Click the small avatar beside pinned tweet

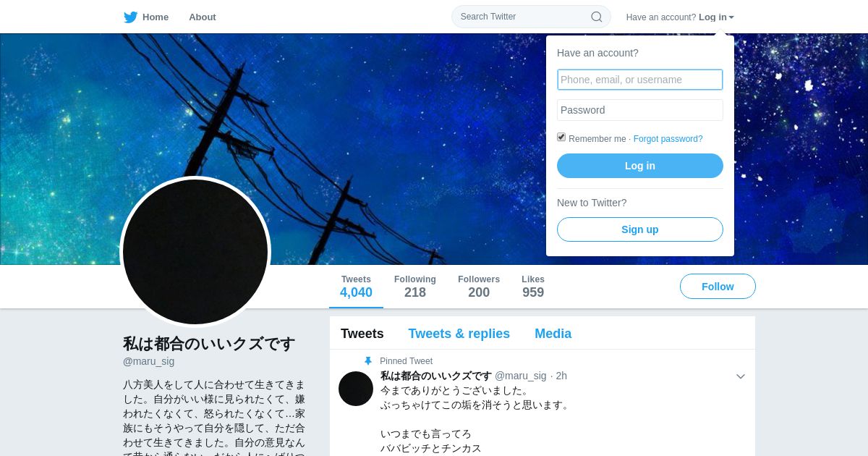pos(356,389)
